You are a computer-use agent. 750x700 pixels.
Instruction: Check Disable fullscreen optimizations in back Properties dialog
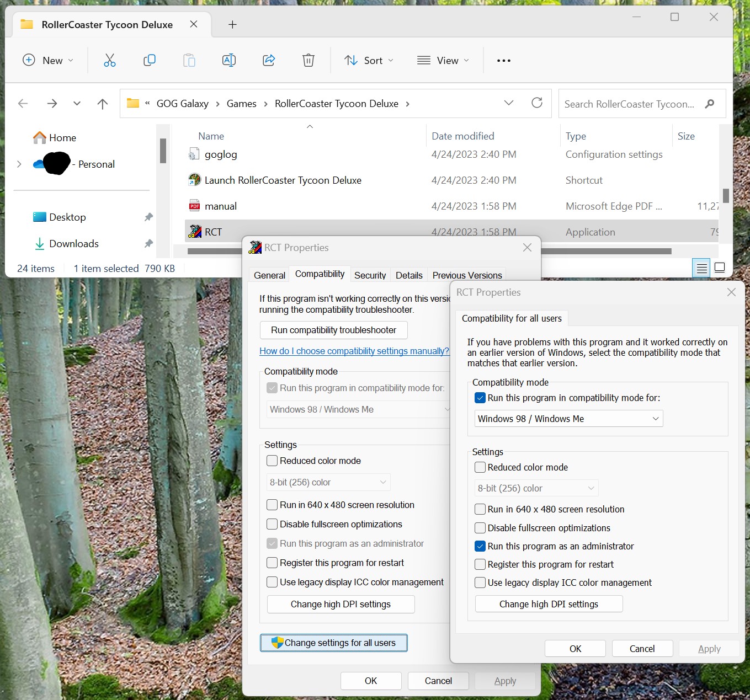[272, 524]
